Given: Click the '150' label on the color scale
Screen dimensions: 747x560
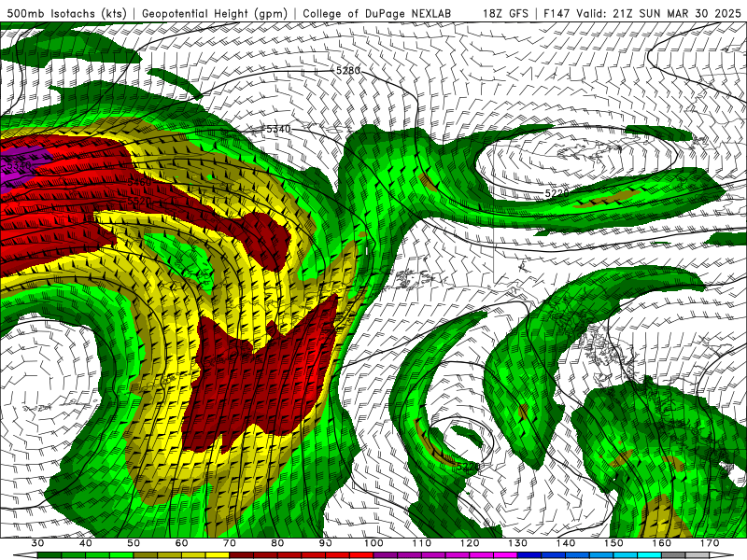Looking at the screenshot, I should tap(613, 543).
